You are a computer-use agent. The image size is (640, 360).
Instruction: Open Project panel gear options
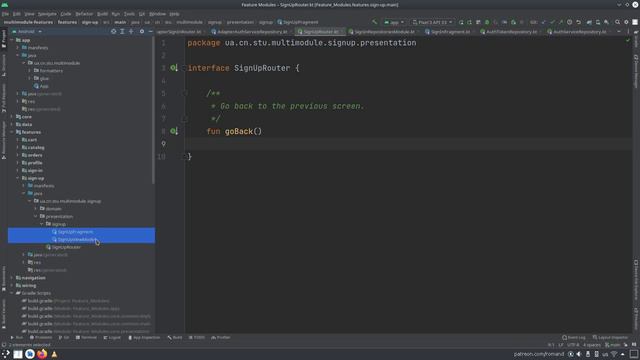(142, 31)
